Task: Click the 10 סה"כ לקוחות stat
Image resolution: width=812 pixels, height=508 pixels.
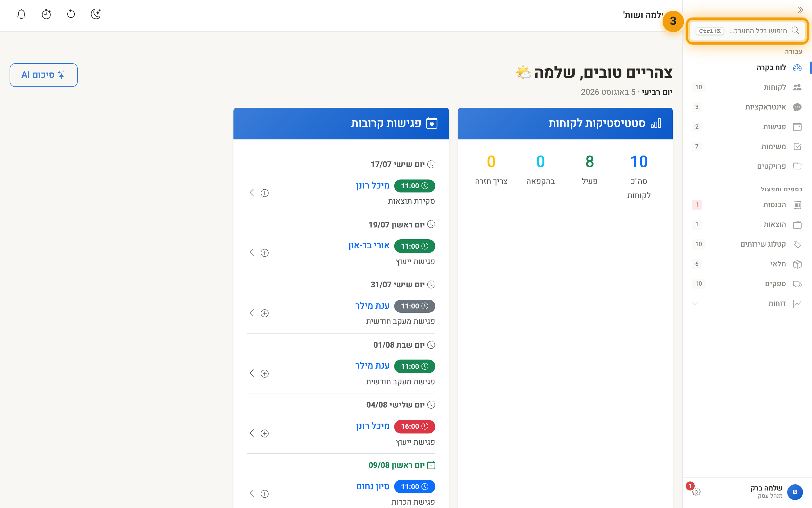Action: point(639,176)
